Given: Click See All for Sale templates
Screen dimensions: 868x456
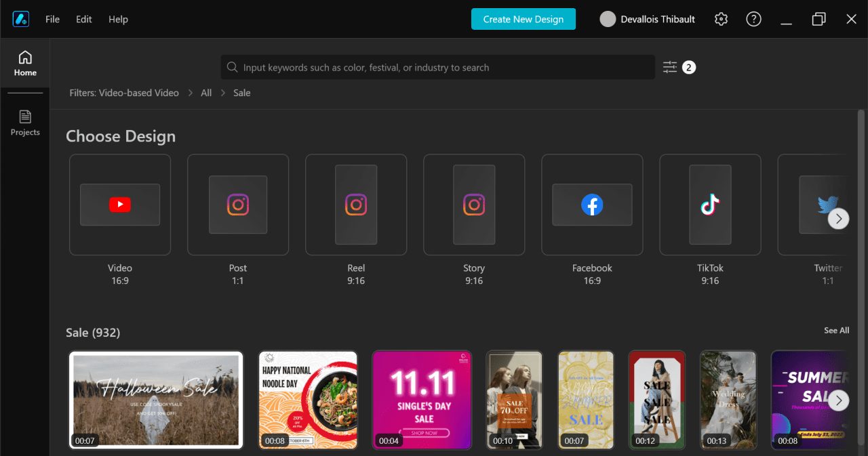Looking at the screenshot, I should pyautogui.click(x=836, y=331).
